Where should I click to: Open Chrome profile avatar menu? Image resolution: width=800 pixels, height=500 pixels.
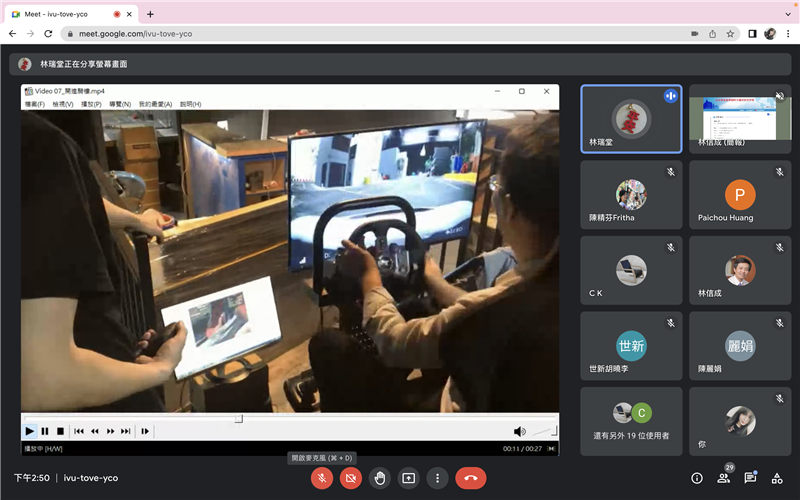point(770,33)
